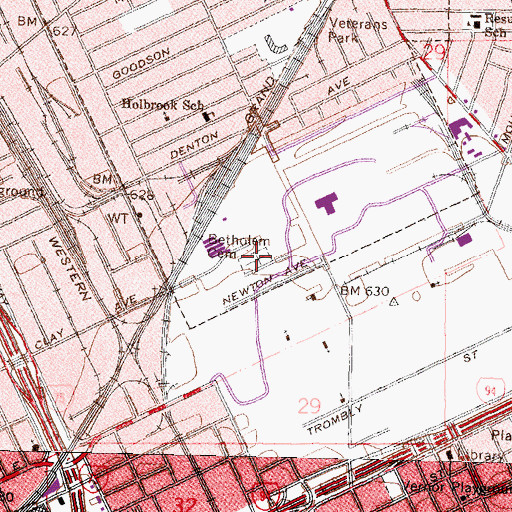
Task: Click the BM 627 benchmark label
Action: click(x=47, y=26)
